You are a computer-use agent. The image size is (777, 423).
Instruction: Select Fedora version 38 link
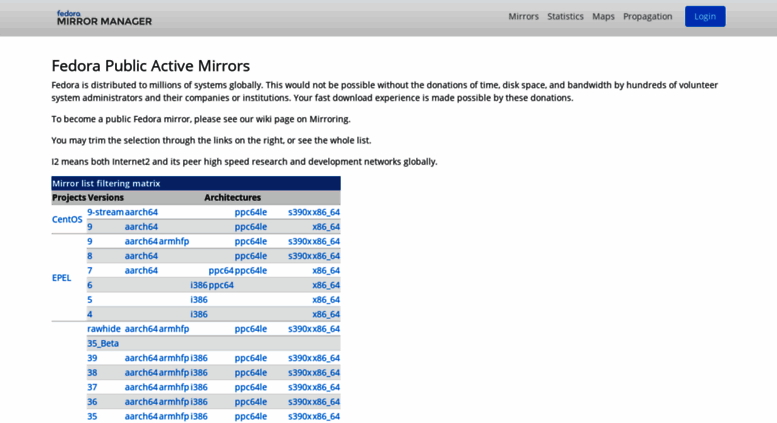(92, 373)
